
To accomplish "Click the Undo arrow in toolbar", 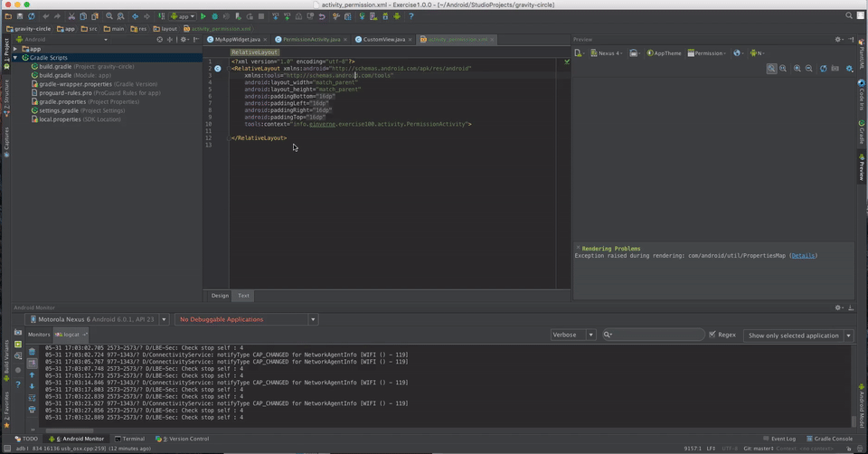I will 45,16.
